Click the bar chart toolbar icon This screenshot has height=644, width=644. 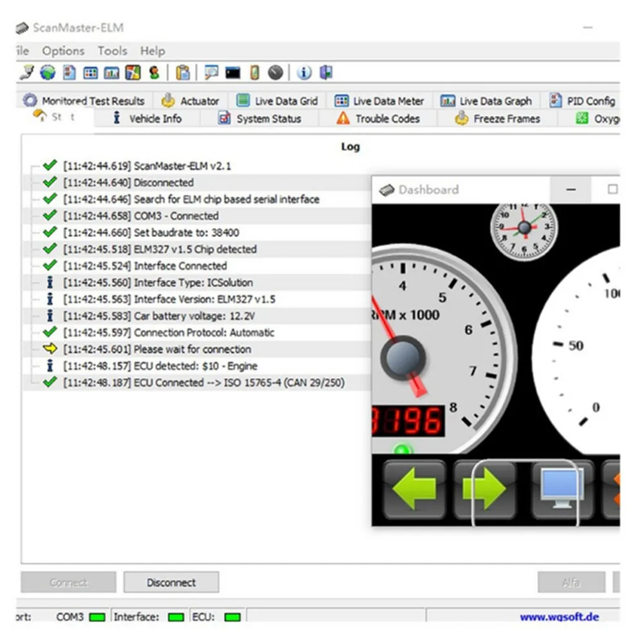pos(111,73)
